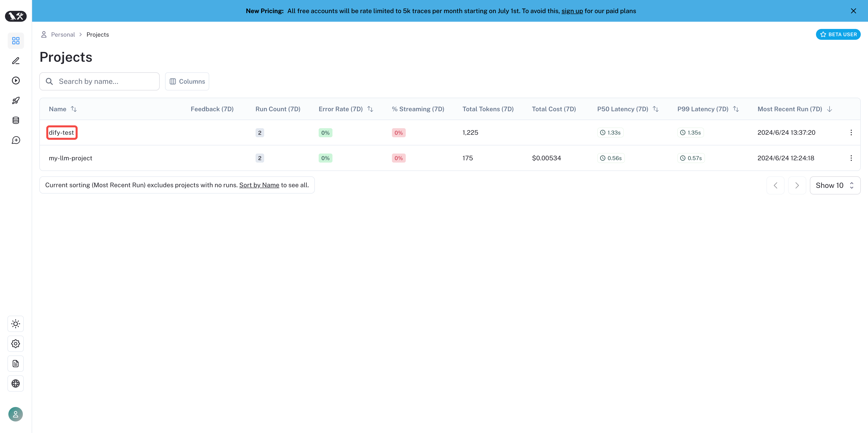Screen dimensions: 868x433
Task: Click the sign up link in banner
Action: 572,11
